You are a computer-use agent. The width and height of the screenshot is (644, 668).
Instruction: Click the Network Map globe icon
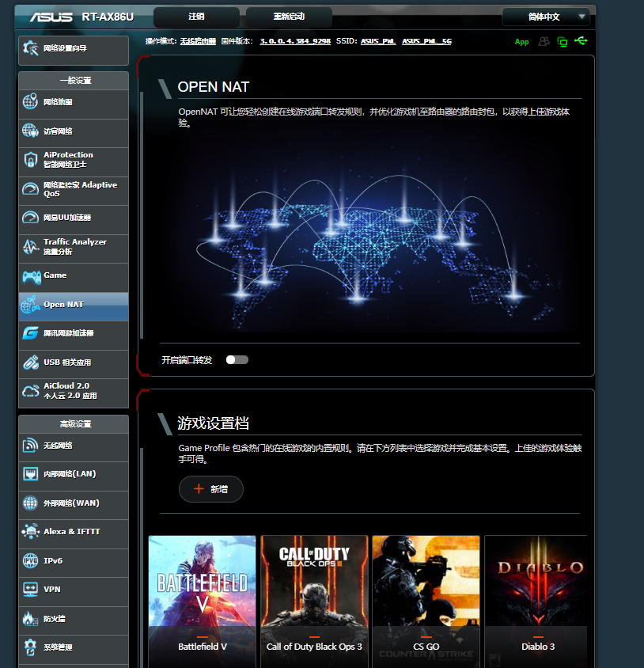(x=30, y=101)
